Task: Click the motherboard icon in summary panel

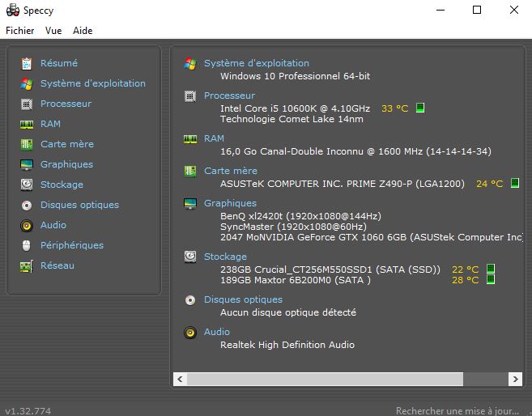Action: click(x=190, y=171)
